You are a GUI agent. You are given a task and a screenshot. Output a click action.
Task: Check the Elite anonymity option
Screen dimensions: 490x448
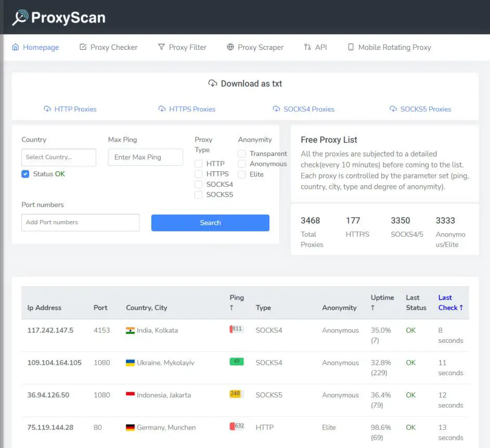(x=241, y=174)
